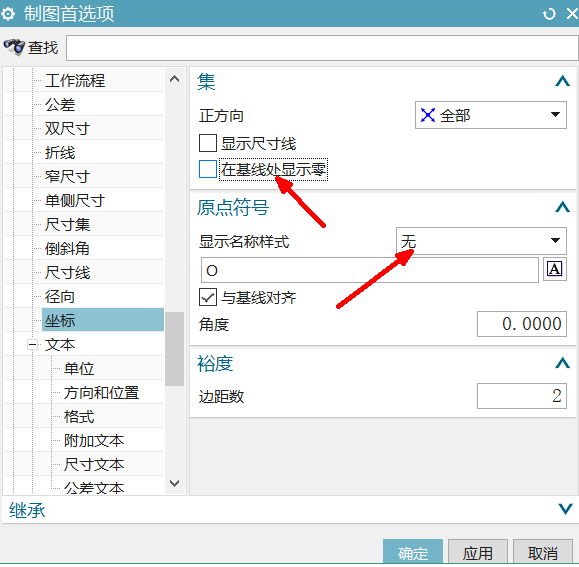579x567 pixels.
Task: Click the text symbol A icon button
Action: [554, 269]
